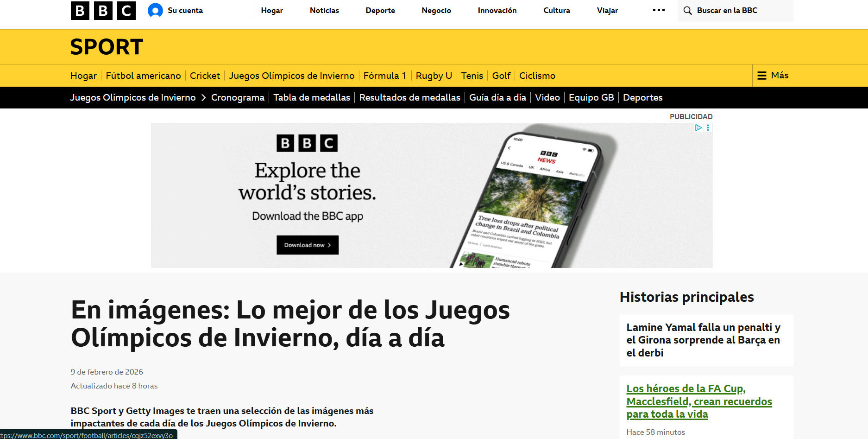The width and height of the screenshot is (868, 439).
Task: Open Juegos Olímpicos de Invierno breadcrumb link
Action: [x=133, y=98]
